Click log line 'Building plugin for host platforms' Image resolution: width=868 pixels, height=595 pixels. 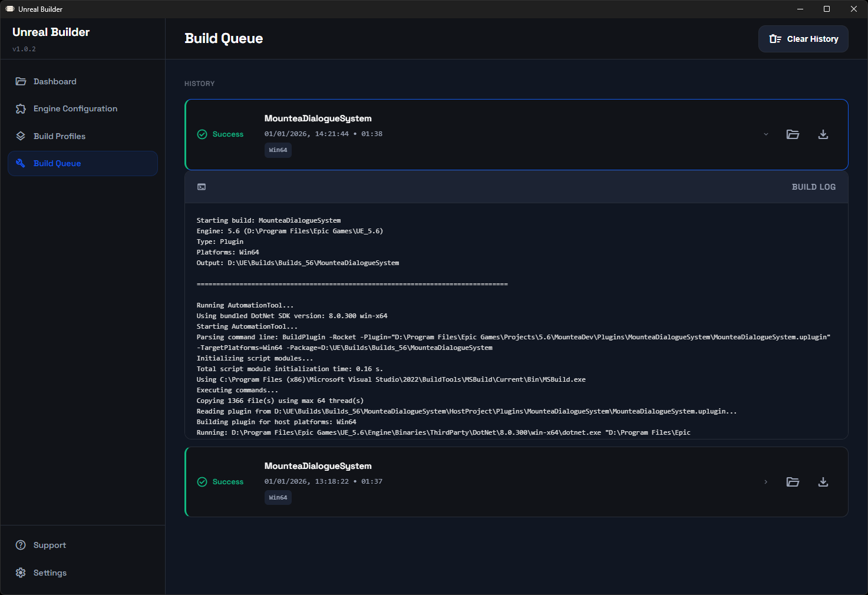[276, 422]
